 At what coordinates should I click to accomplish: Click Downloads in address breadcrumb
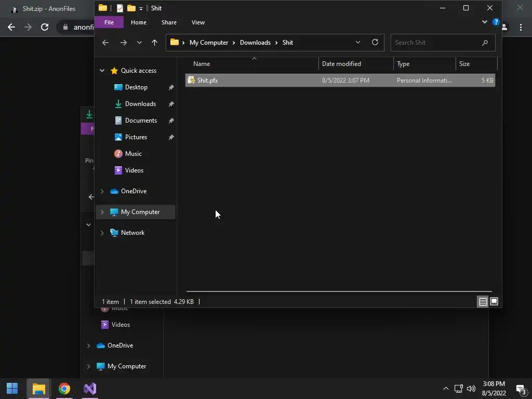click(255, 43)
